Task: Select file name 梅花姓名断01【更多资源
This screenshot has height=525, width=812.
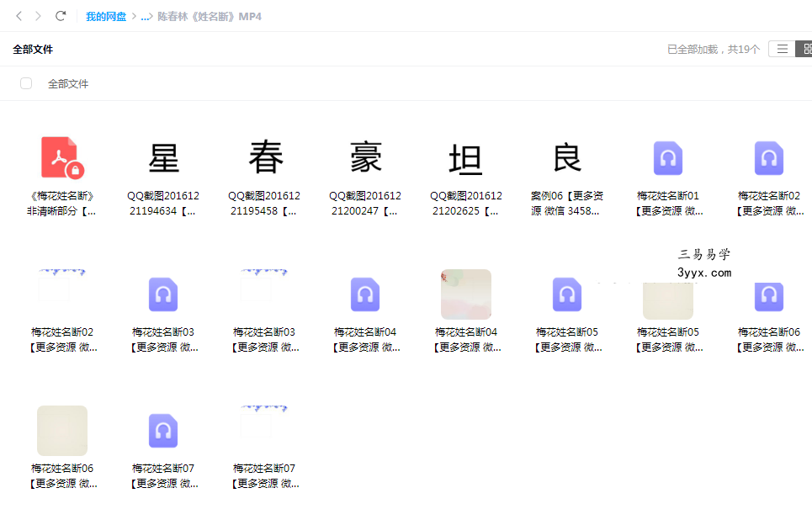Action: click(x=668, y=204)
